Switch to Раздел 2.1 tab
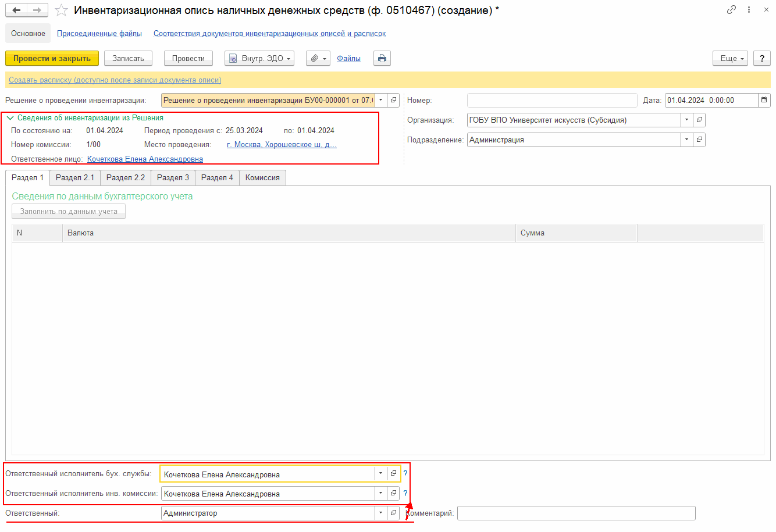 (75, 178)
